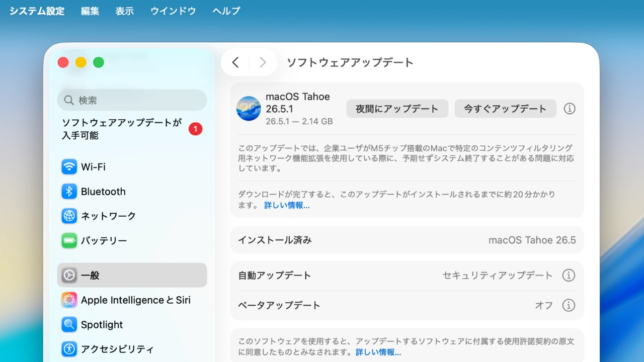Screen dimensions: 644x362
Task: Select ソフトウェアアップデートが入手可能 in sidebar
Action: (x=132, y=129)
